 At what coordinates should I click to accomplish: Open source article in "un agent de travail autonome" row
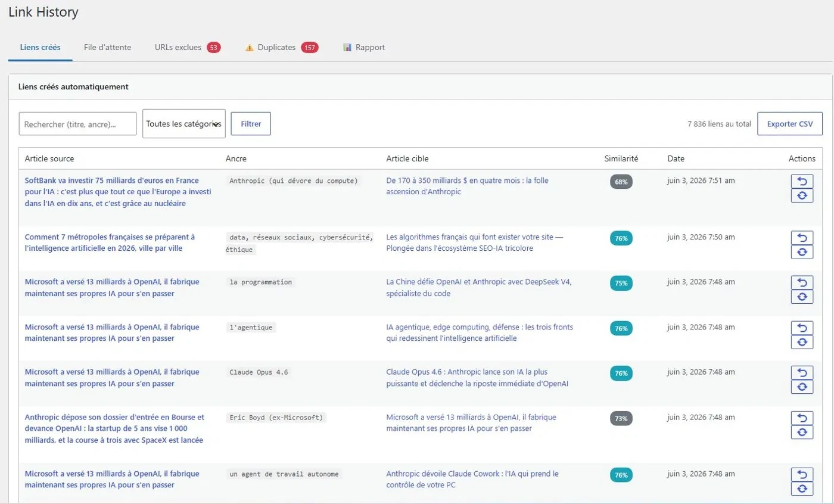point(112,480)
